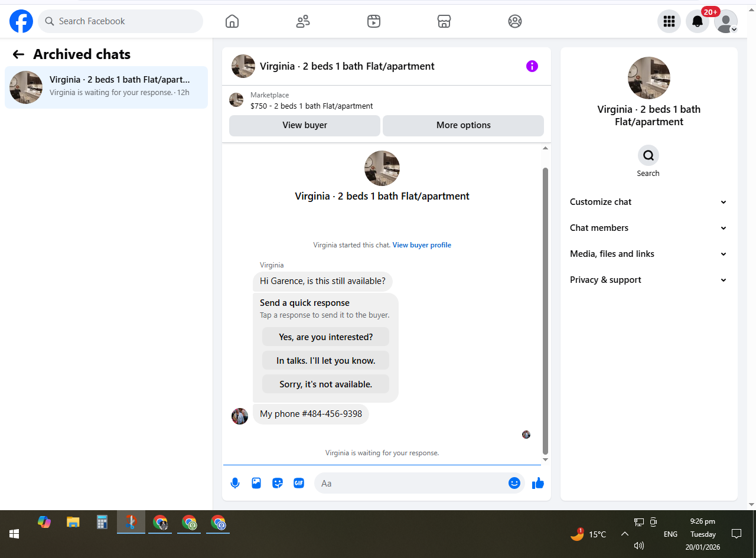Open the Friends icon in top navigation
This screenshot has width=756, height=558.
[303, 21]
